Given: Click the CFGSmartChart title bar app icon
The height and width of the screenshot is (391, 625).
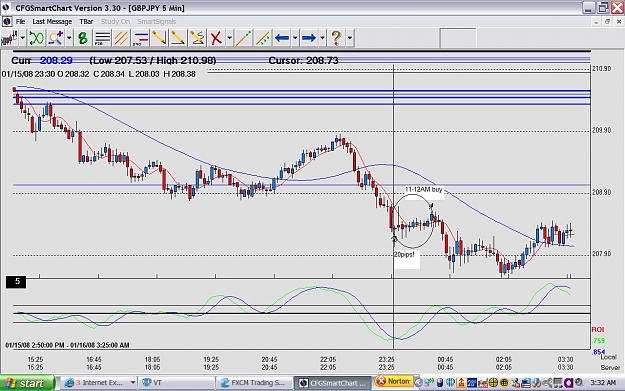Looking at the screenshot, I should (x=6, y=8).
